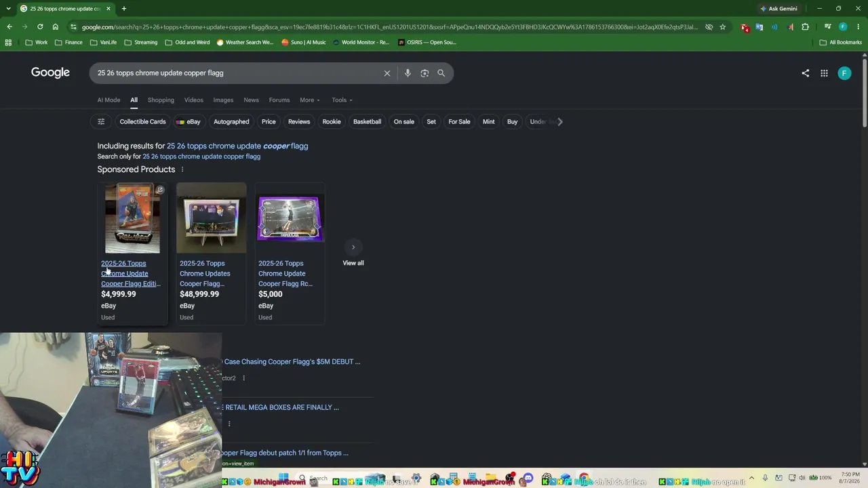Expand the Tools dropdown
Image resolution: width=868 pixels, height=488 pixels.
click(342, 100)
